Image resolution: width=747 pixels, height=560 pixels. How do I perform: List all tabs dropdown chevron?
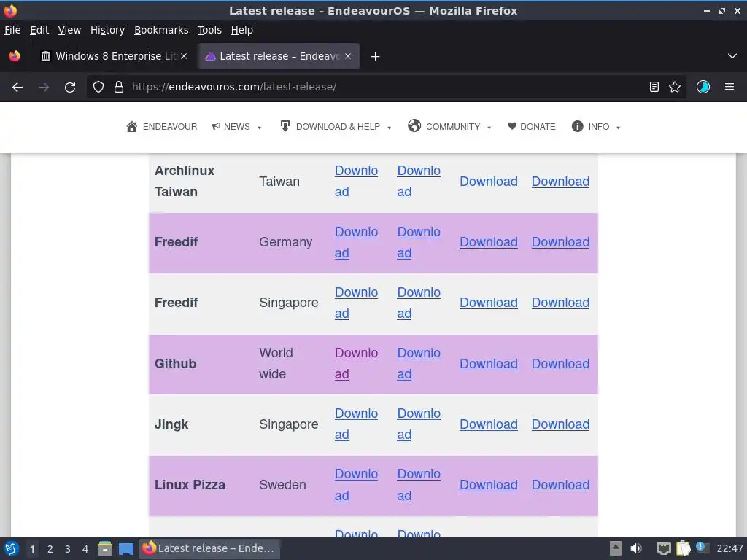732,56
